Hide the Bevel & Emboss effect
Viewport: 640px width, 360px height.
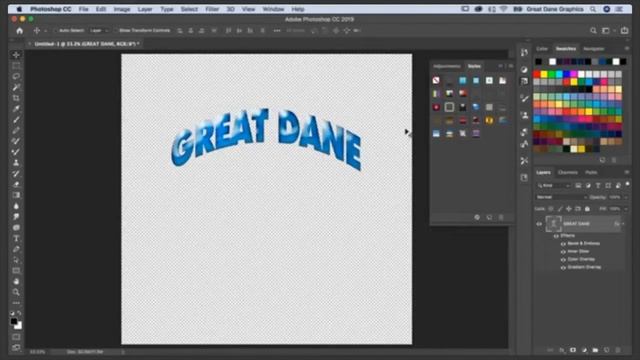563,244
